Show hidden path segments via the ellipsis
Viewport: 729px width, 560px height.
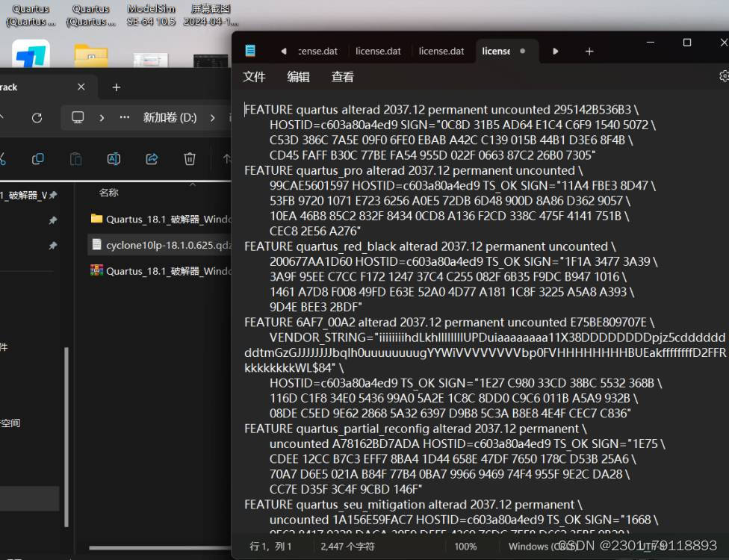click(x=124, y=117)
